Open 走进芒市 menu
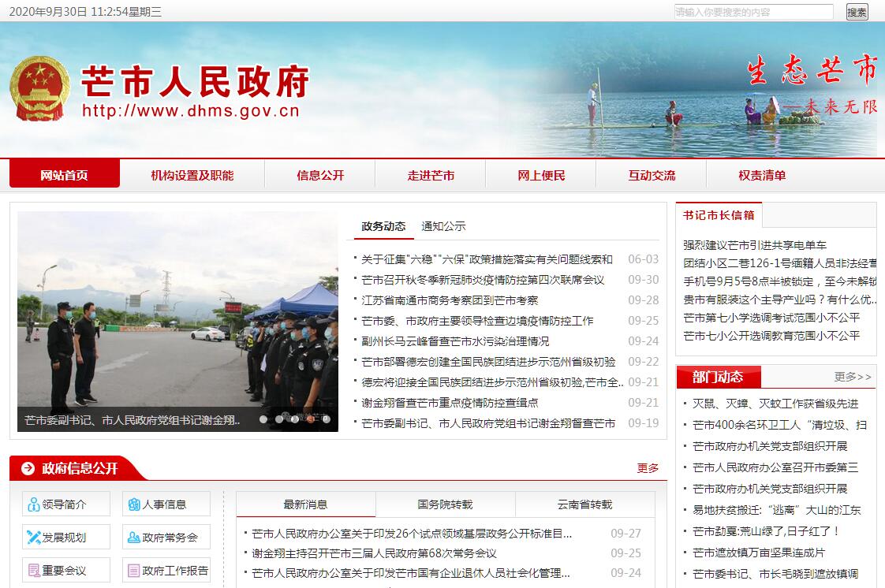 coord(431,175)
